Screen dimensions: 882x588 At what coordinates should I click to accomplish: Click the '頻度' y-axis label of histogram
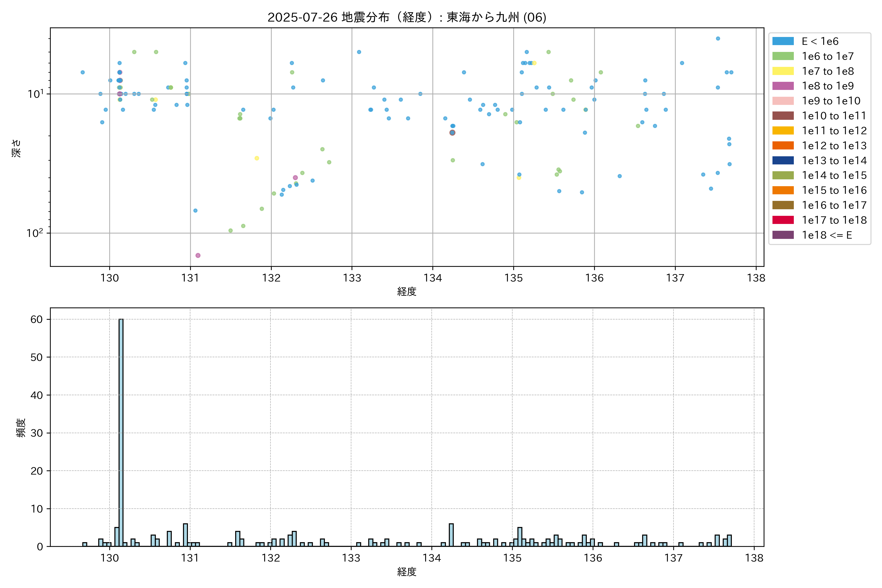click(x=21, y=428)
